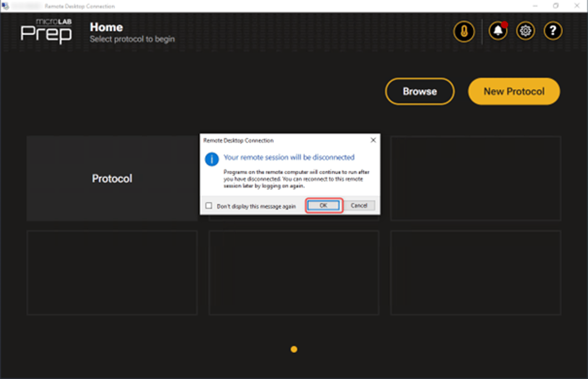Open the help question mark icon

pos(553,31)
